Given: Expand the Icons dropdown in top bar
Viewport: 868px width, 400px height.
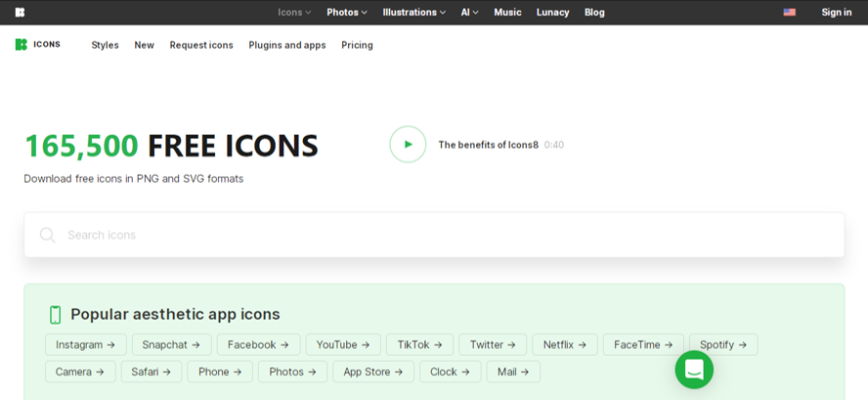Looking at the screenshot, I should click(x=294, y=12).
